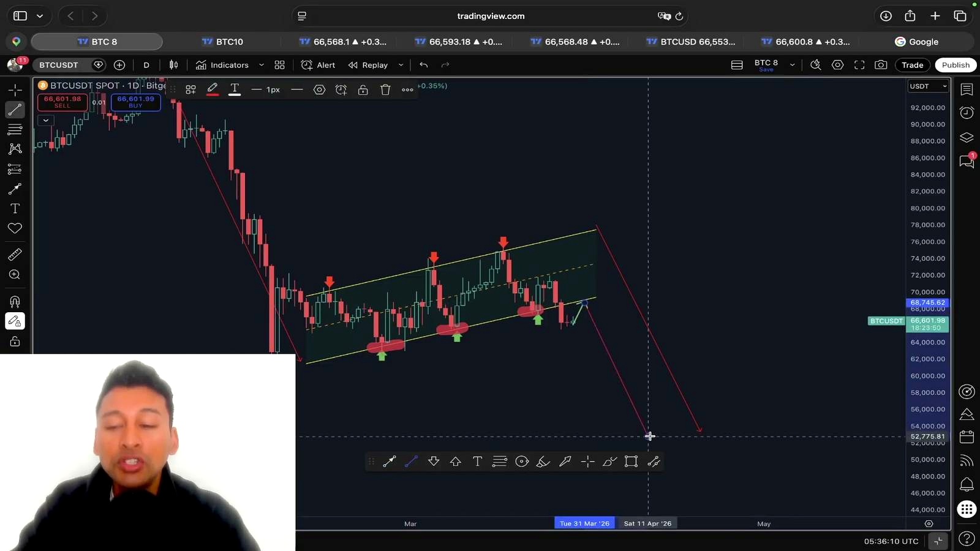Viewport: 980px width, 551px height.
Task: Click the SELL 66,601.98 button
Action: 62,102
